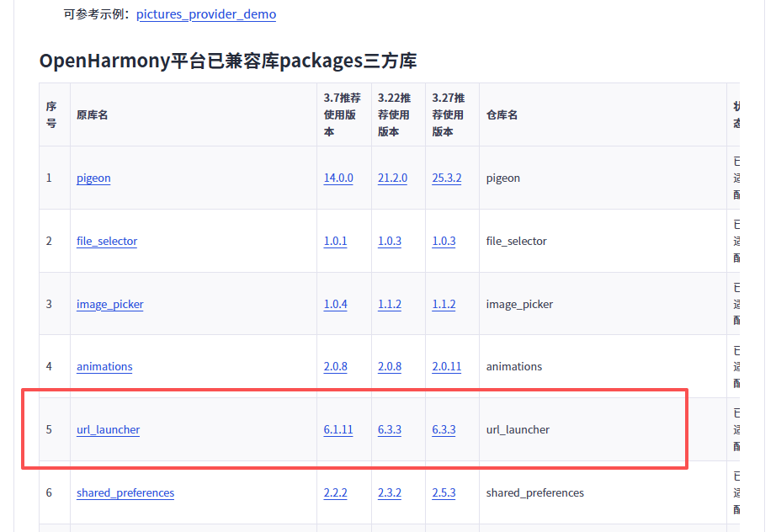
Task: Open shared_preferences version 2.3.2 link
Action: tap(390, 493)
